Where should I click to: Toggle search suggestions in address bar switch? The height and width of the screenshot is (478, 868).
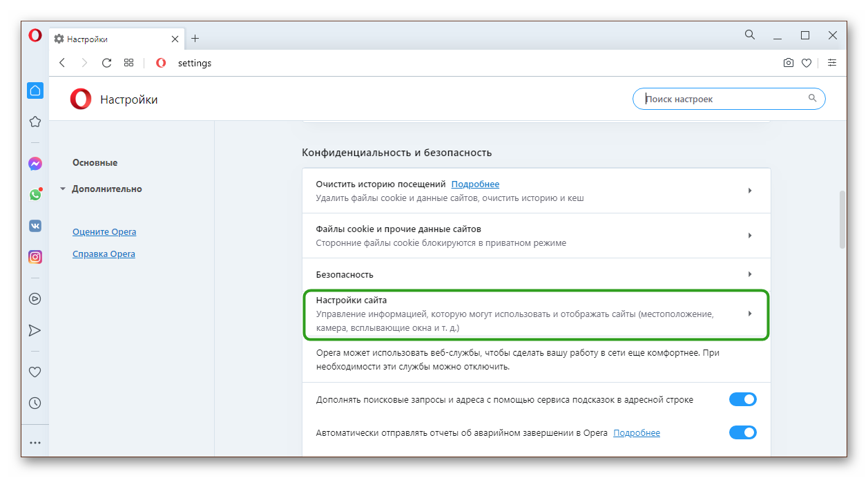tap(743, 399)
